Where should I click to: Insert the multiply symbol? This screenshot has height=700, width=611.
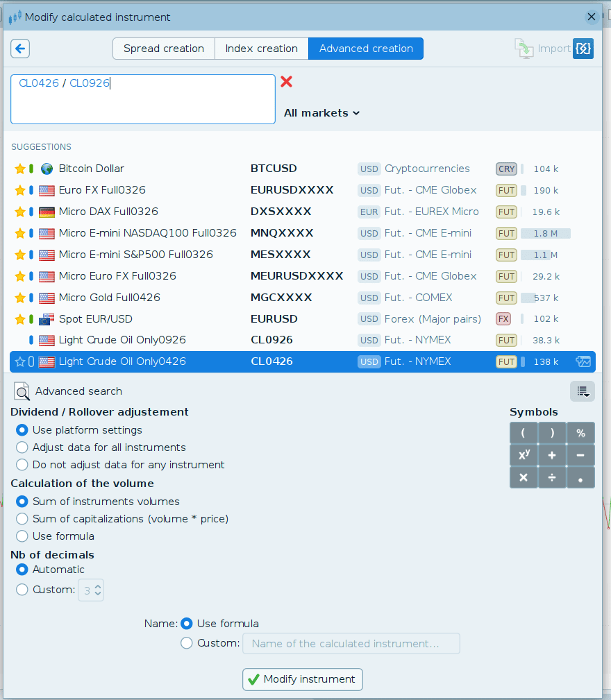click(524, 477)
